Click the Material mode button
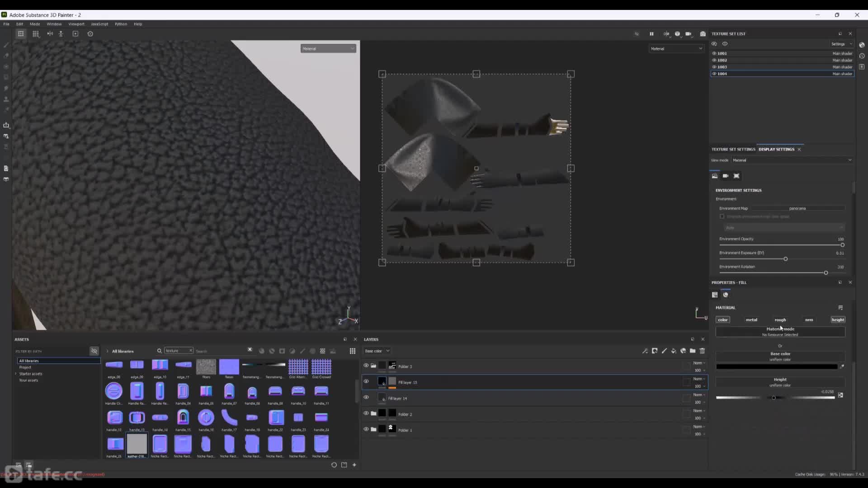This screenshot has width=868, height=488. coord(780,332)
